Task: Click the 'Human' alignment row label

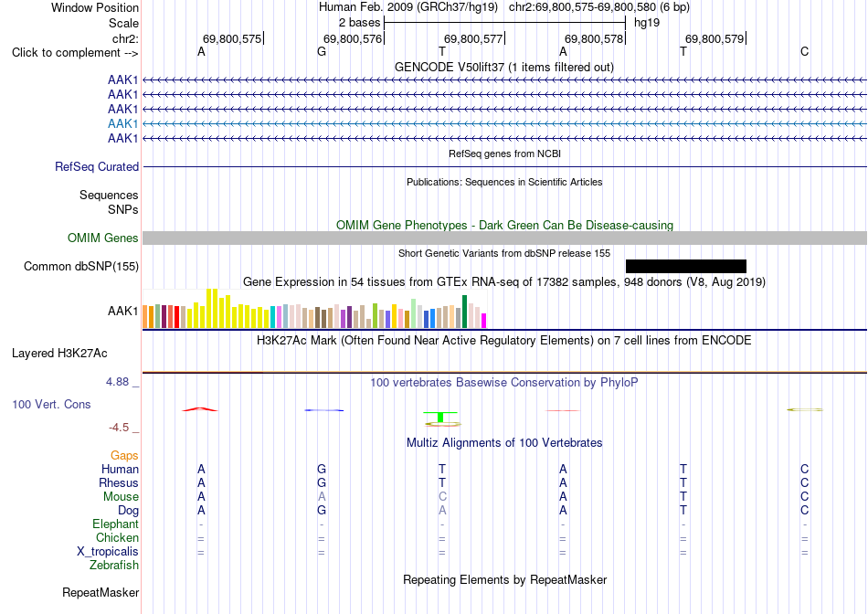Action: coord(120,469)
